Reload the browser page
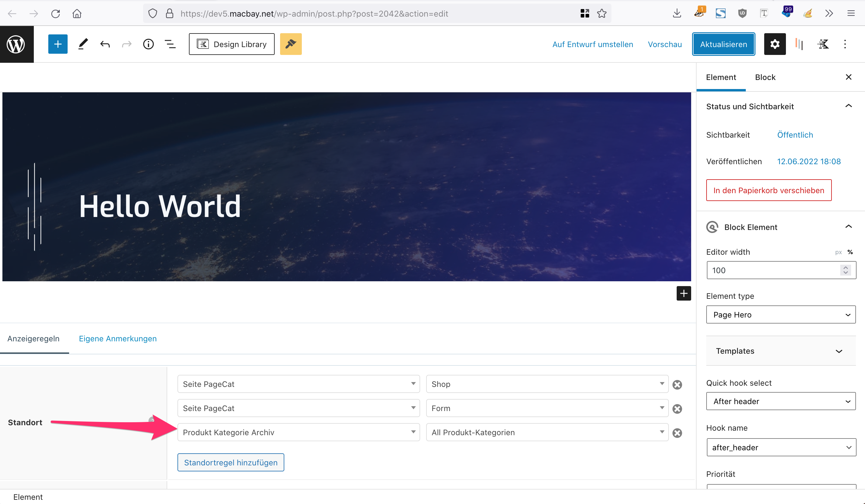The width and height of the screenshot is (865, 504). (x=56, y=14)
